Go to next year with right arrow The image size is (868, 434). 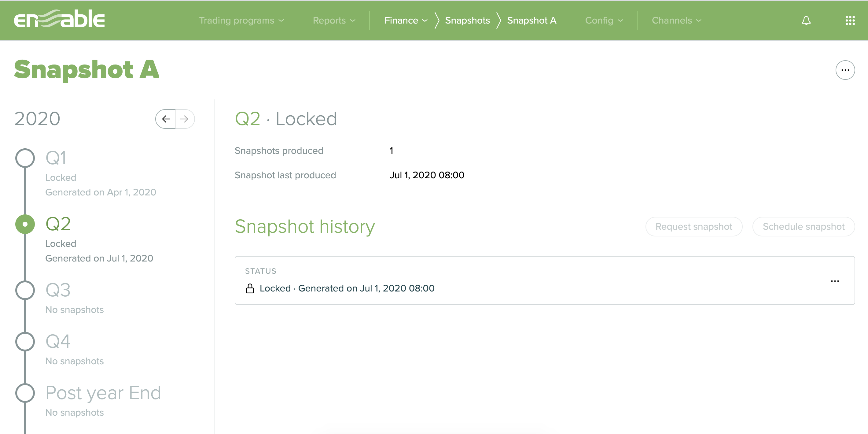click(184, 119)
